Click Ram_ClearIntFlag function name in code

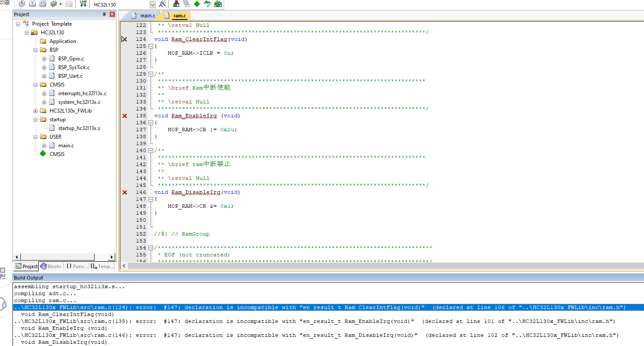coord(199,39)
